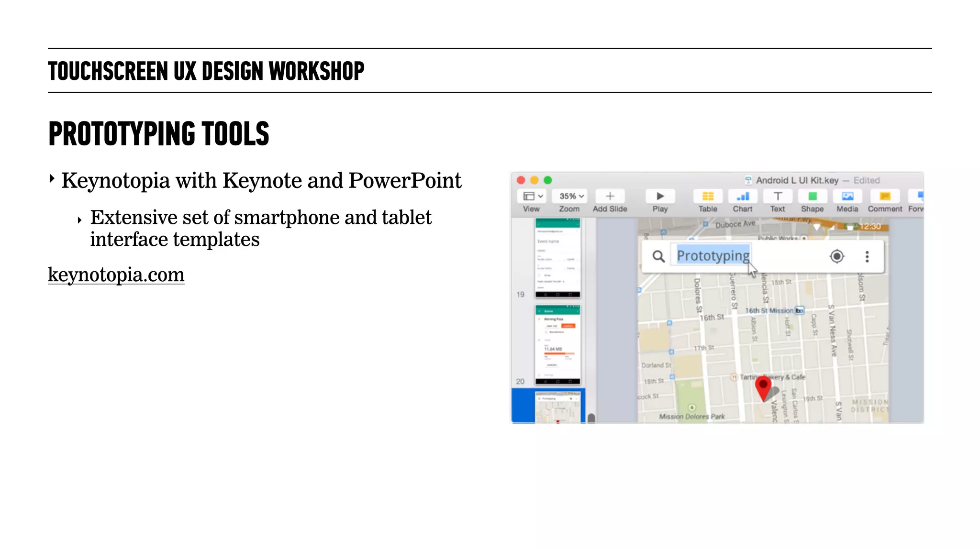Click the red location pin on map
Image resolution: width=980 pixels, height=550 pixels.
763,388
